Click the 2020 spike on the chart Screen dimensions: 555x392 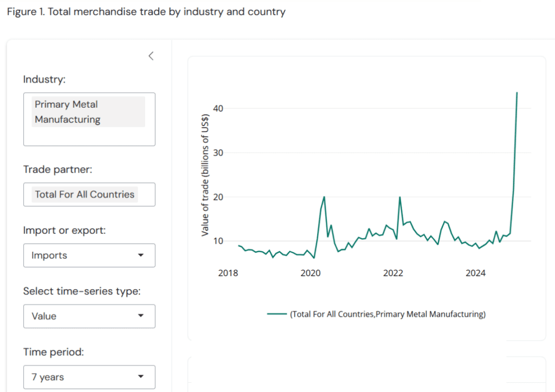324,198
